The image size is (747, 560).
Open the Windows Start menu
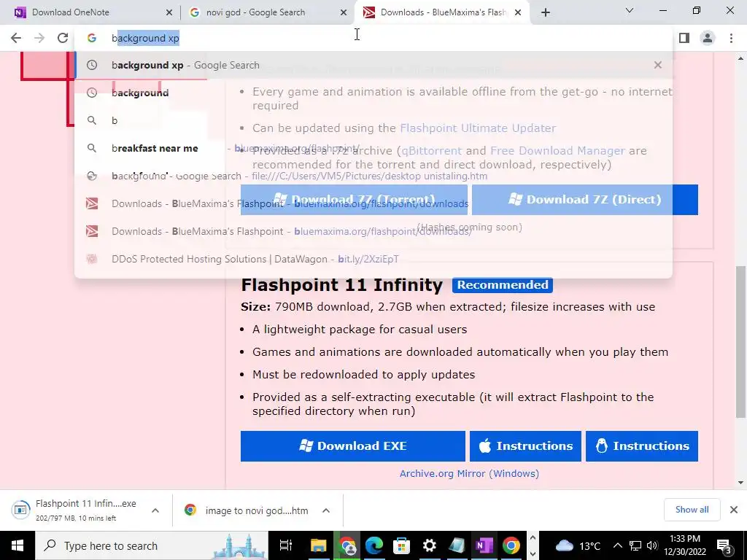[18, 545]
